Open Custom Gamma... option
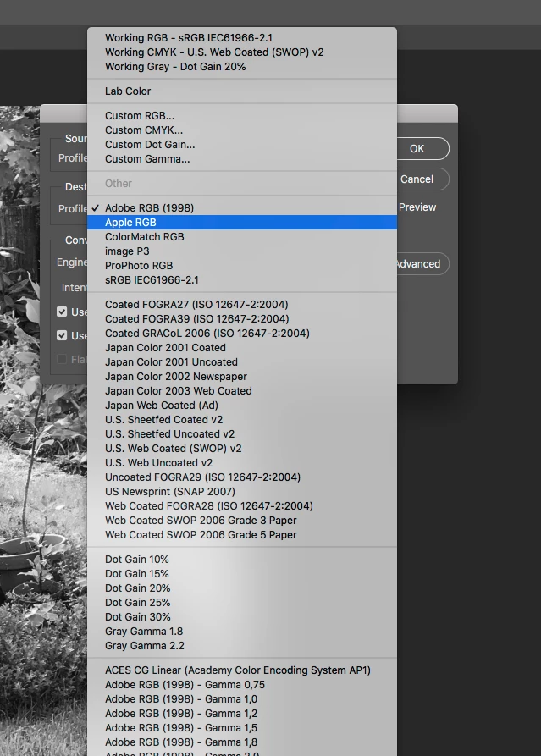 tap(242, 159)
